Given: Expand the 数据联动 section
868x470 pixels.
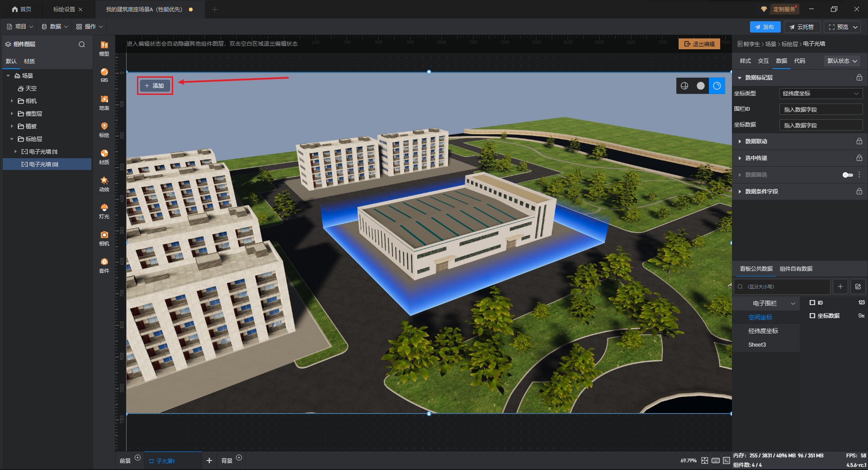Looking at the screenshot, I should tap(756, 141).
